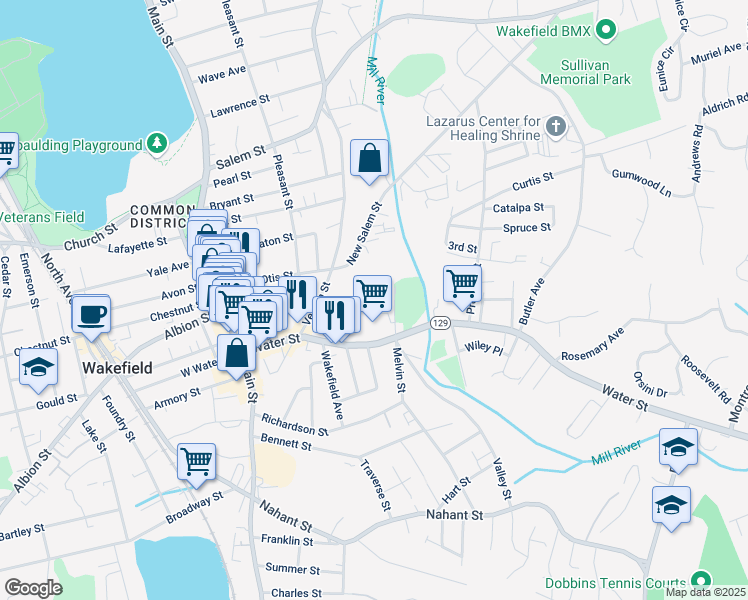The width and height of the screenshot is (748, 600).
Task: Open the Lazarus Center for Healing Shrine marker
Action: click(x=556, y=127)
